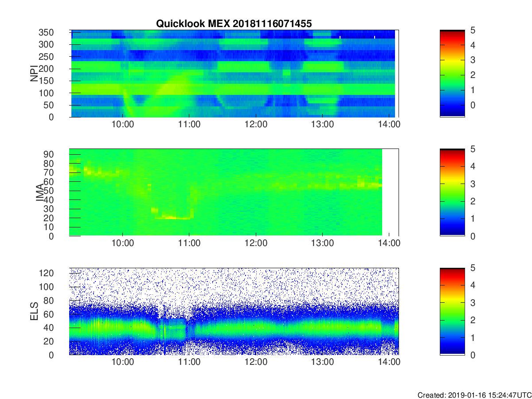Click the "Created: 2019-01-16 15:24:47UTC" timestamp
Image resolution: width=532 pixels, height=399 pixels.
pyautogui.click(x=474, y=395)
